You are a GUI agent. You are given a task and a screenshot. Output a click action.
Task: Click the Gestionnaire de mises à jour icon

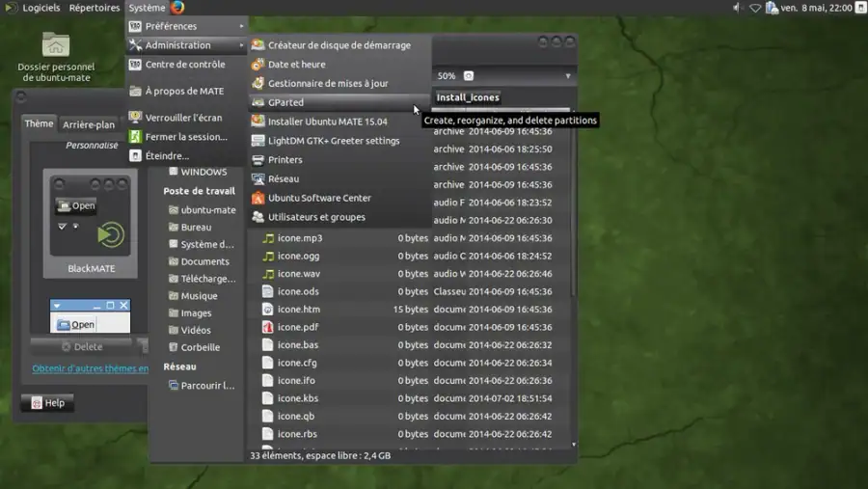point(258,83)
